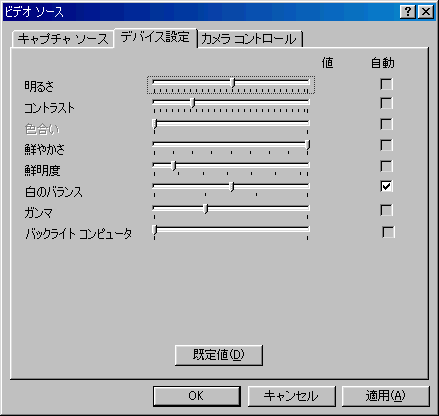Check the 鮮明度 auto box
The width and height of the screenshot is (439, 416).
pyautogui.click(x=386, y=166)
